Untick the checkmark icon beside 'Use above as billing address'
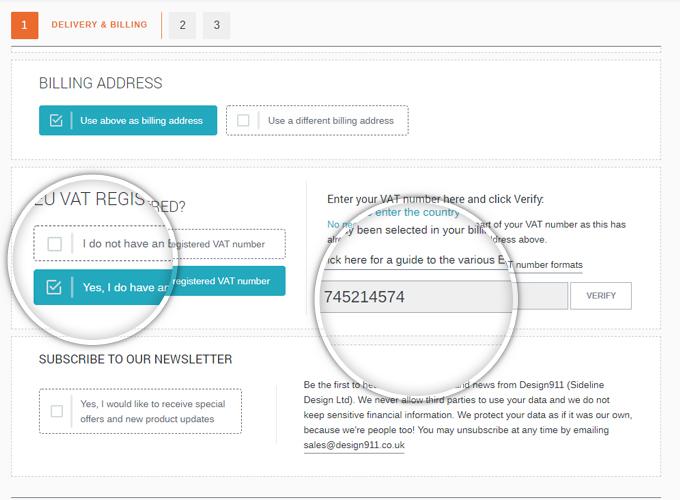Image resolution: width=680 pixels, height=500 pixels. pyautogui.click(x=56, y=121)
